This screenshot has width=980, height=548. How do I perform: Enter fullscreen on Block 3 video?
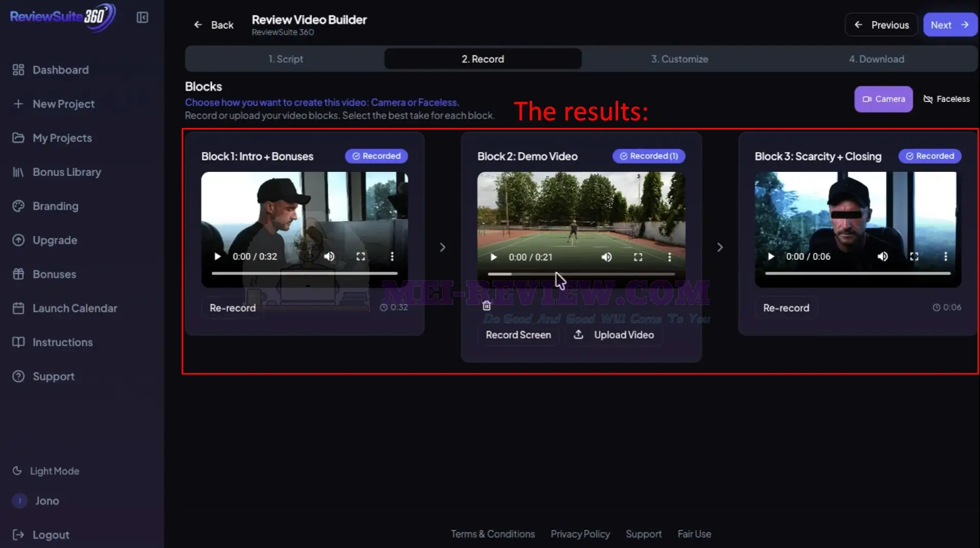coord(914,256)
